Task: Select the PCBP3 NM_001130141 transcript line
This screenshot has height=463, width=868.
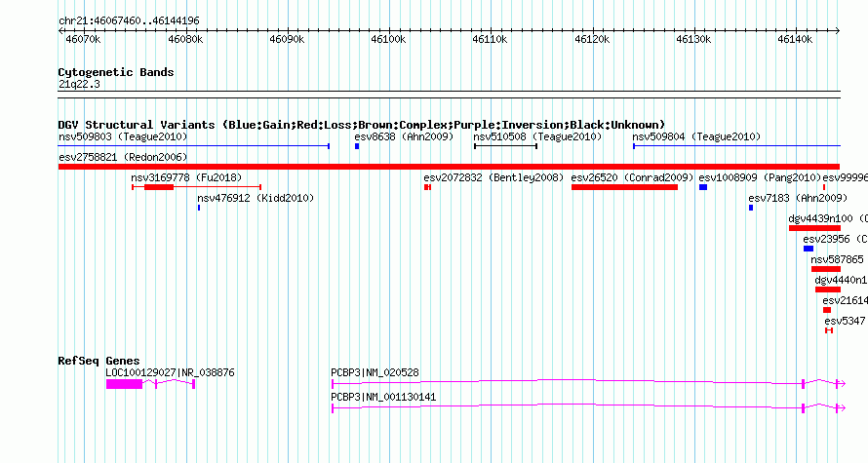Action: [x=588, y=406]
